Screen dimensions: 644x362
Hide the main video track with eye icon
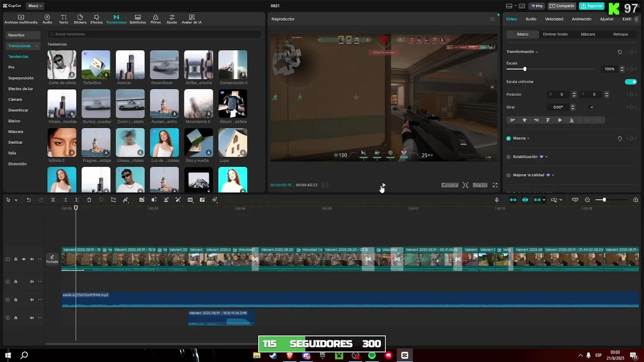(x=24, y=259)
